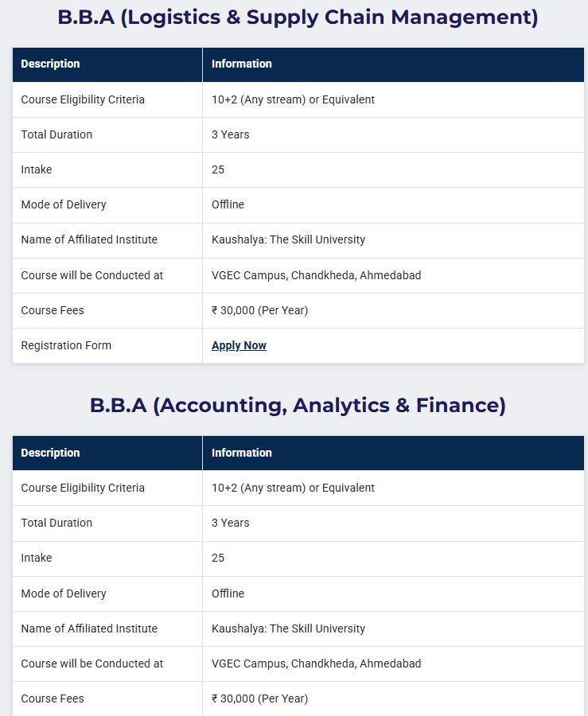Click the Logistics & Supply Chain Management heading
Image resolution: width=588 pixels, height=716 pixels.
point(298,17)
